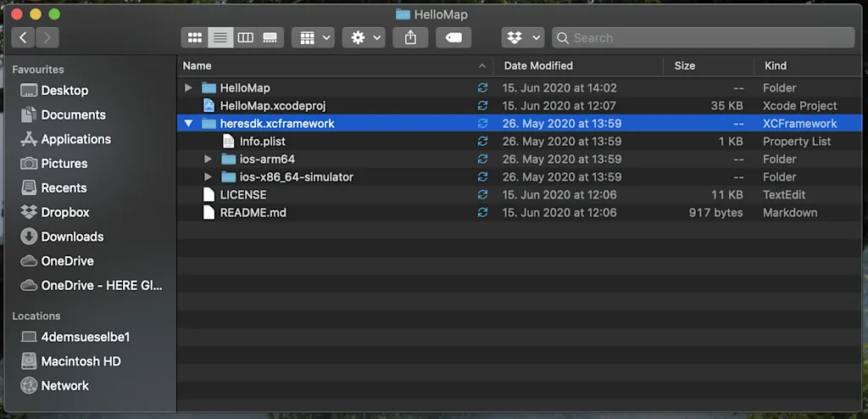Image resolution: width=868 pixels, height=419 pixels.
Task: Go forward with the right chevron button
Action: coord(47,37)
